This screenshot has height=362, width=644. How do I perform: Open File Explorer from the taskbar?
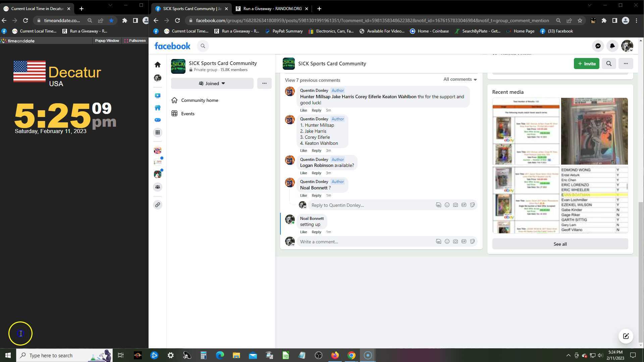pos(236,355)
